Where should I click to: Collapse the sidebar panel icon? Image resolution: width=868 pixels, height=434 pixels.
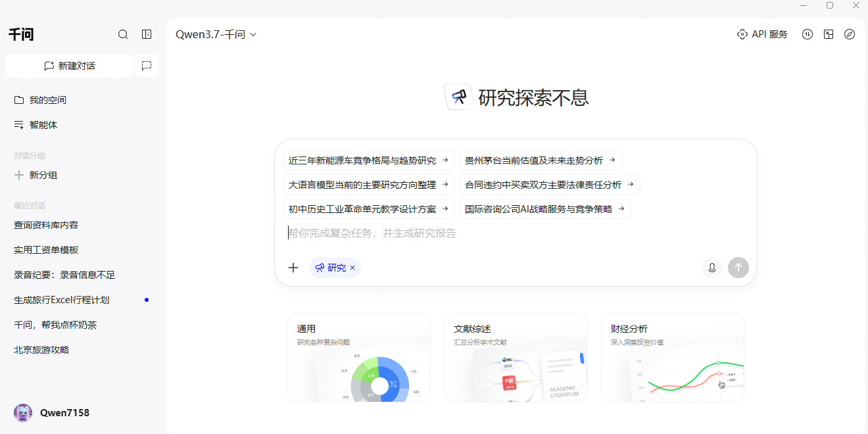click(147, 34)
